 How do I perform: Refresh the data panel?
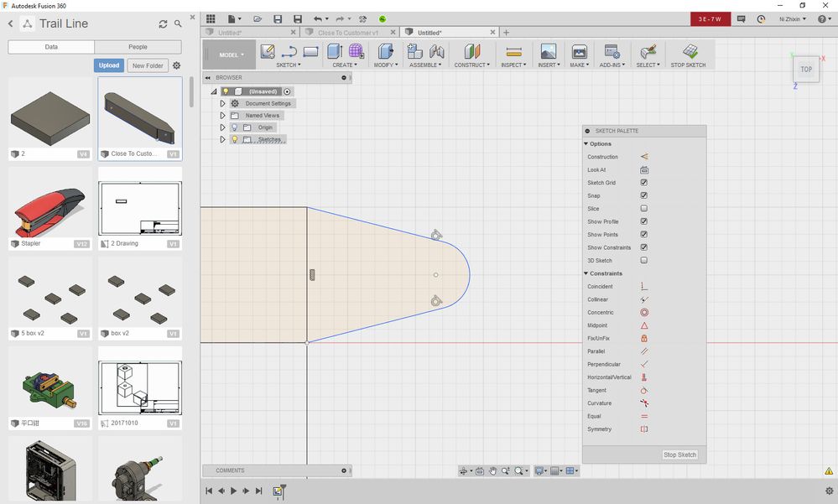point(163,24)
